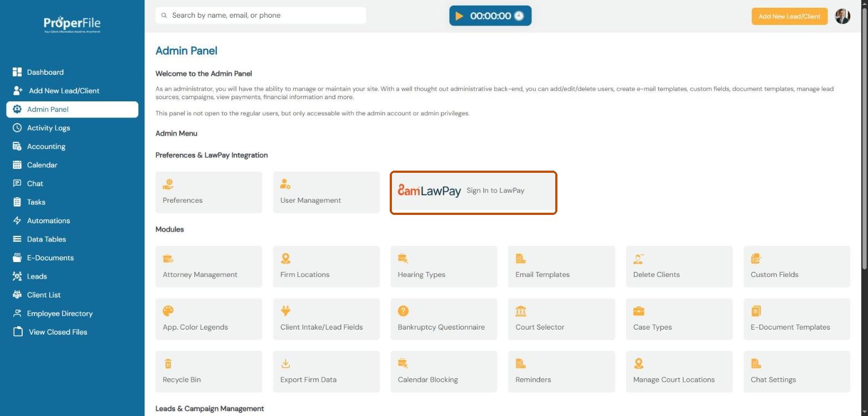Open Activity Logs in sidebar
Screen dimensions: 868x416
click(72, 128)
